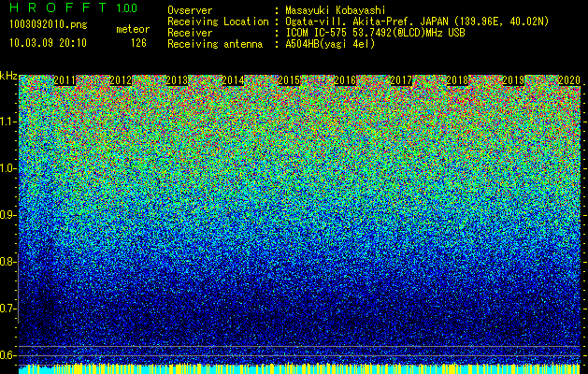Click the meteor label

(133, 29)
